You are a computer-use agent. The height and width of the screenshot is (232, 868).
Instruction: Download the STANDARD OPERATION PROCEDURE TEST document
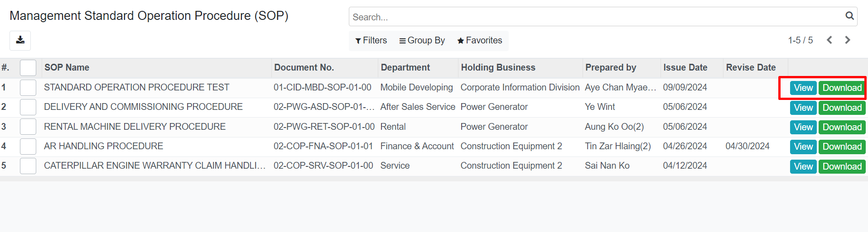(842, 88)
